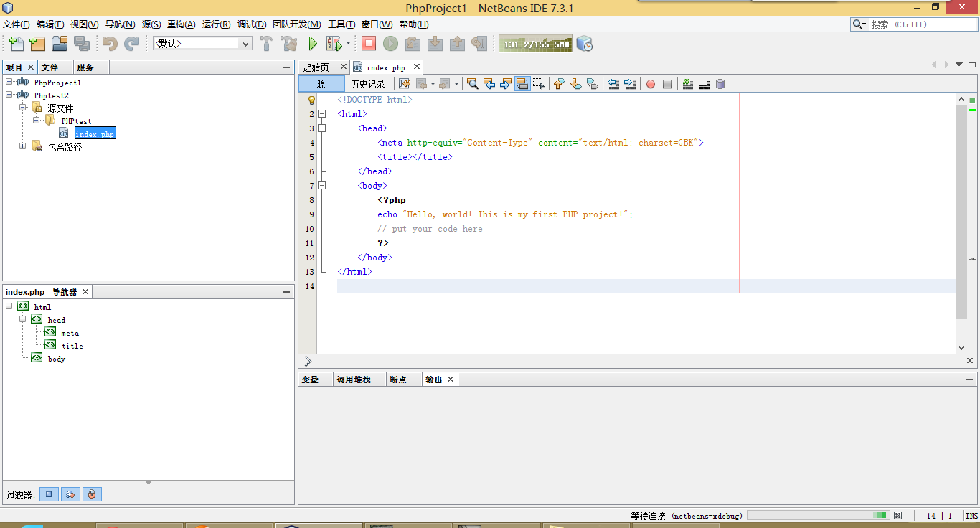
Task: Click the Save All toolbar icon
Action: pyautogui.click(x=82, y=44)
